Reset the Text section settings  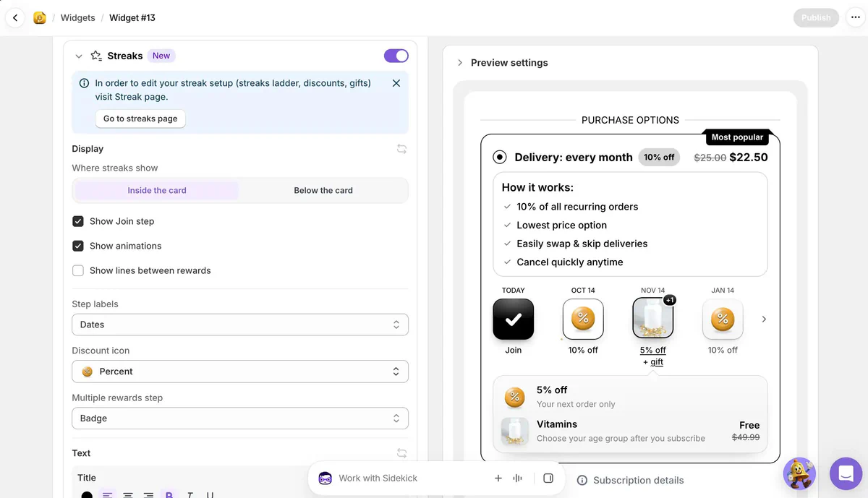(x=401, y=453)
